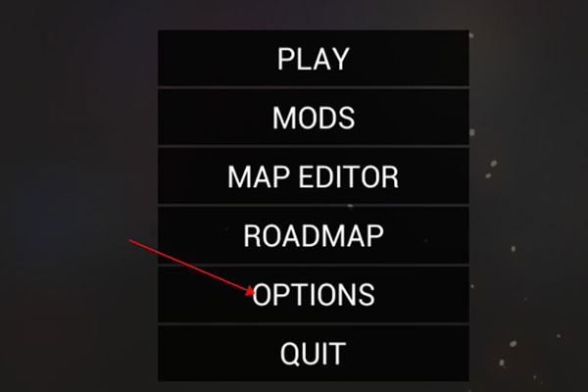The height and width of the screenshot is (392, 588).
Task: Click the ROADMAP button
Action: pyautogui.click(x=314, y=235)
